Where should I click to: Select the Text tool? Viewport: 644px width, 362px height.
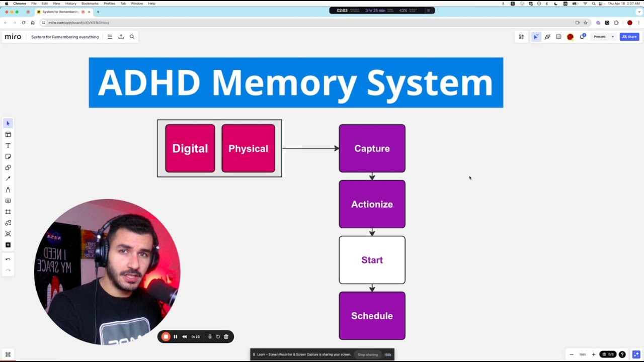tap(8, 145)
